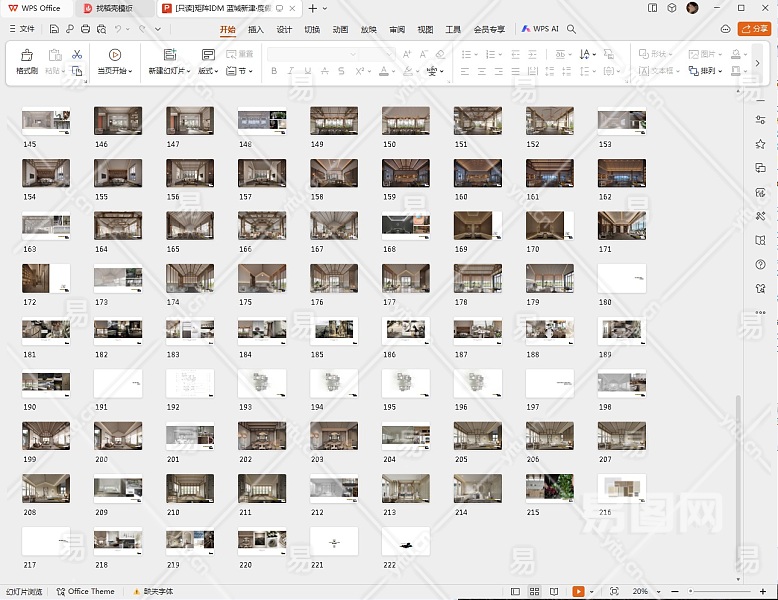Click the orange Share (分享) button
The image size is (778, 600).
click(753, 30)
